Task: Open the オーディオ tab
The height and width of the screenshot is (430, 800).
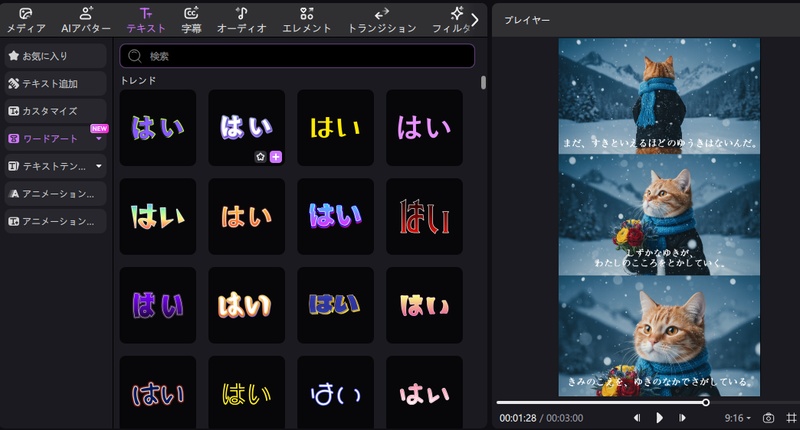Action: tap(242, 20)
